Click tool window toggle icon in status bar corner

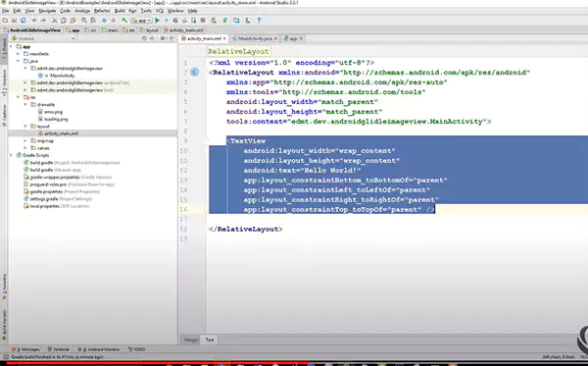click(6, 357)
